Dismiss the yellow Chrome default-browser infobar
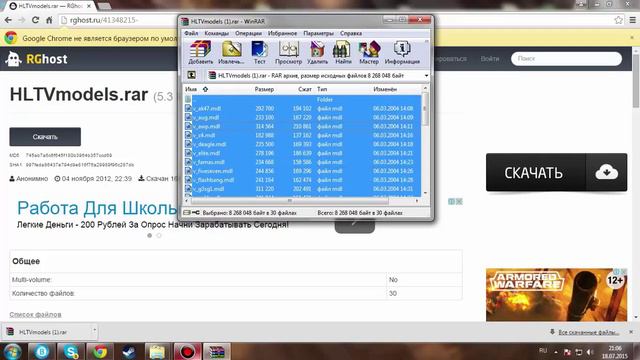This screenshot has width=640, height=360. click(632, 38)
